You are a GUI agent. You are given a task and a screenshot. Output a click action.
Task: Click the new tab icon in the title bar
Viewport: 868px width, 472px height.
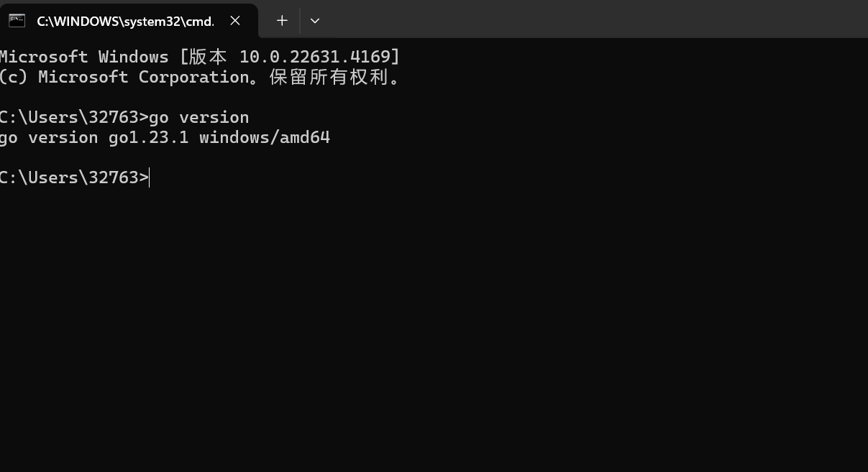click(x=282, y=20)
